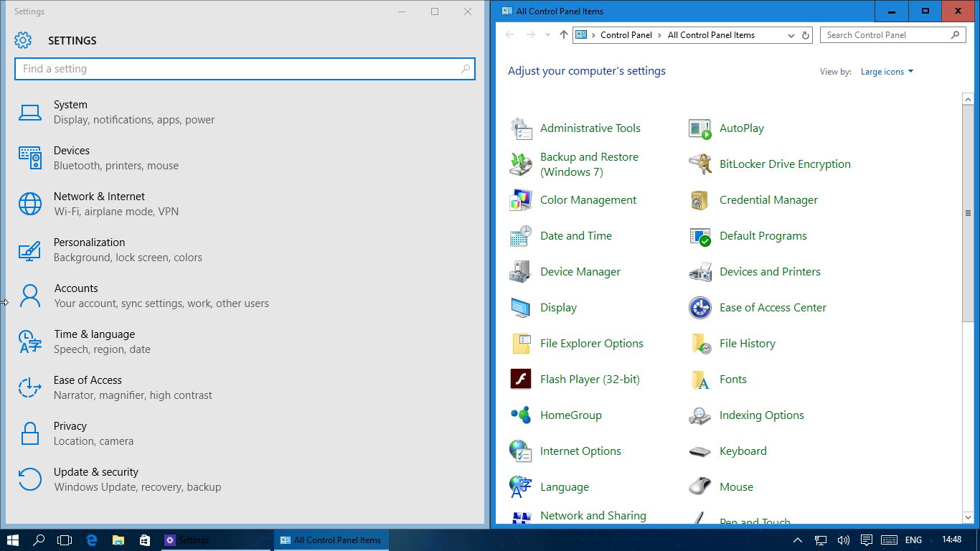The height and width of the screenshot is (551, 980).
Task: Open the Network and Sharing link
Action: click(593, 516)
